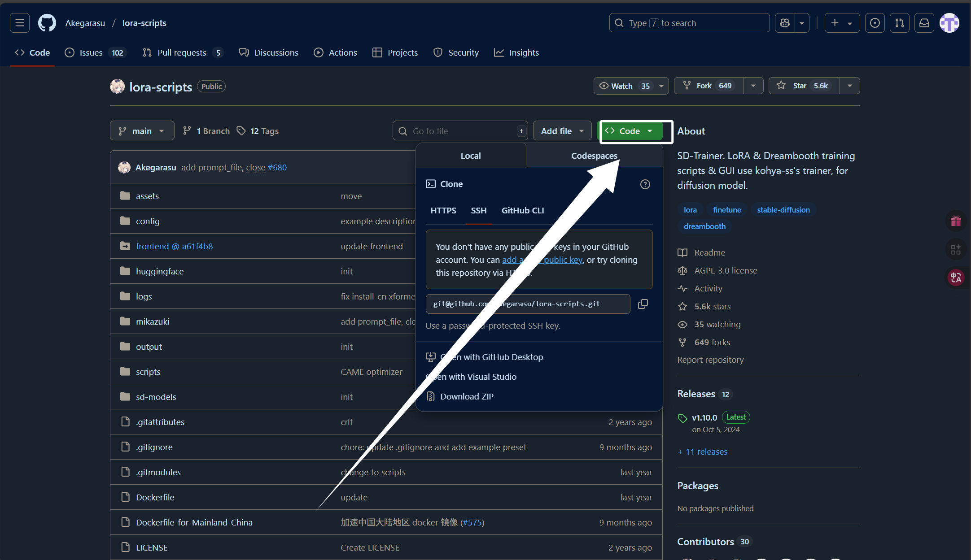Copy the SSH clone URL to clipboard
Image resolution: width=971 pixels, height=560 pixels.
(x=643, y=304)
